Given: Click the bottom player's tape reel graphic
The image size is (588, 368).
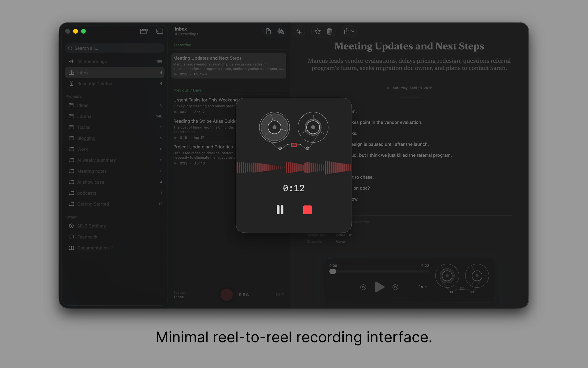Looking at the screenshot, I should click(x=462, y=278).
